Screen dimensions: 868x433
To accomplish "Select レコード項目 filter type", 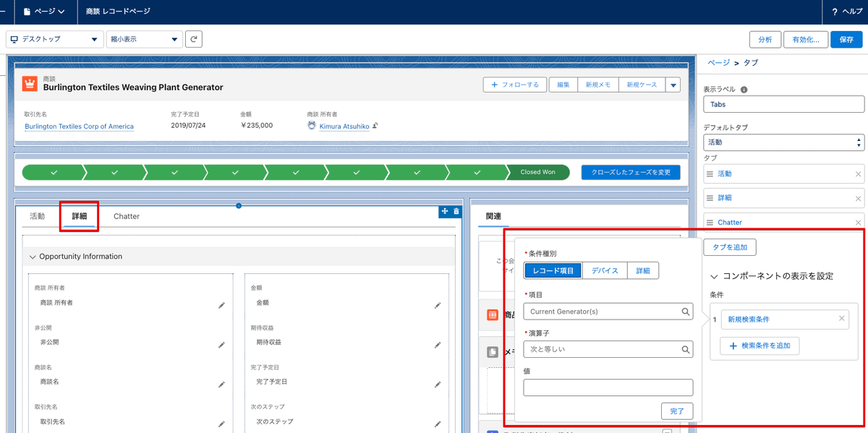I will 553,270.
